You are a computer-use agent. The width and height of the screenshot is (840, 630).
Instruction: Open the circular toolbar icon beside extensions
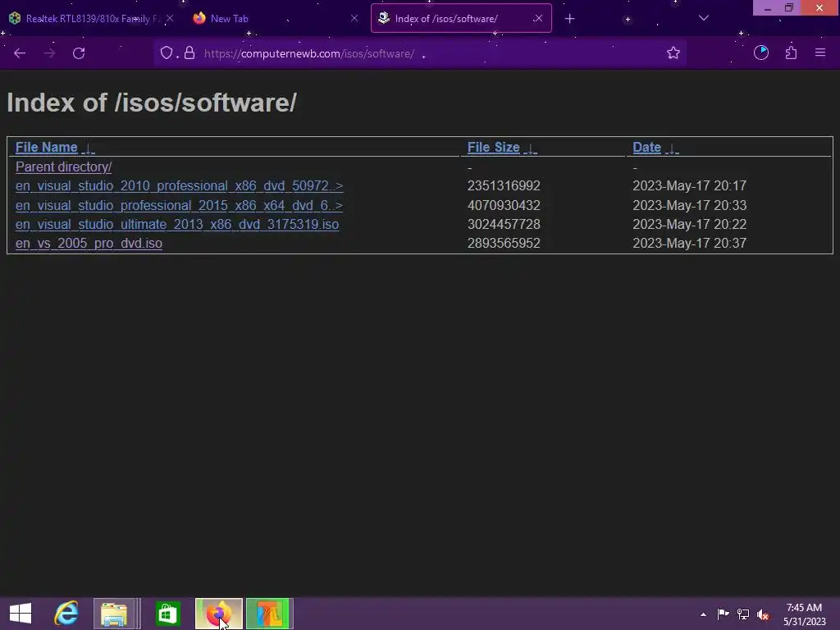tap(761, 52)
